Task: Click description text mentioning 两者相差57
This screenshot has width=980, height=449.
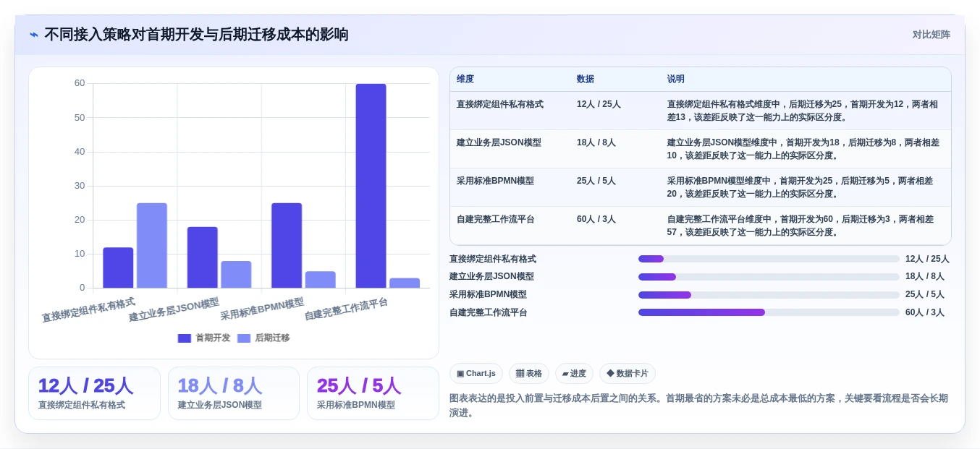Action: [x=801, y=226]
